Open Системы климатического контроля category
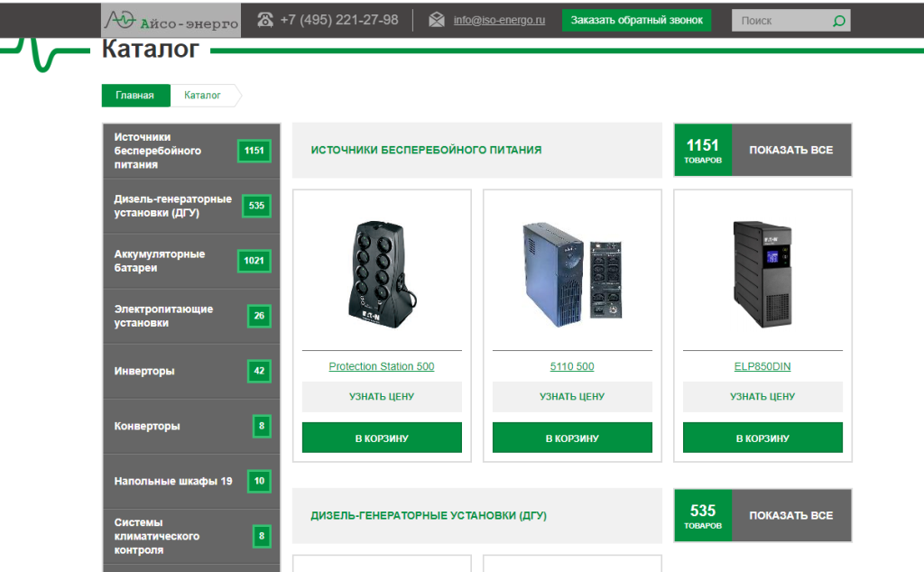This screenshot has width=924, height=572. pos(191,536)
